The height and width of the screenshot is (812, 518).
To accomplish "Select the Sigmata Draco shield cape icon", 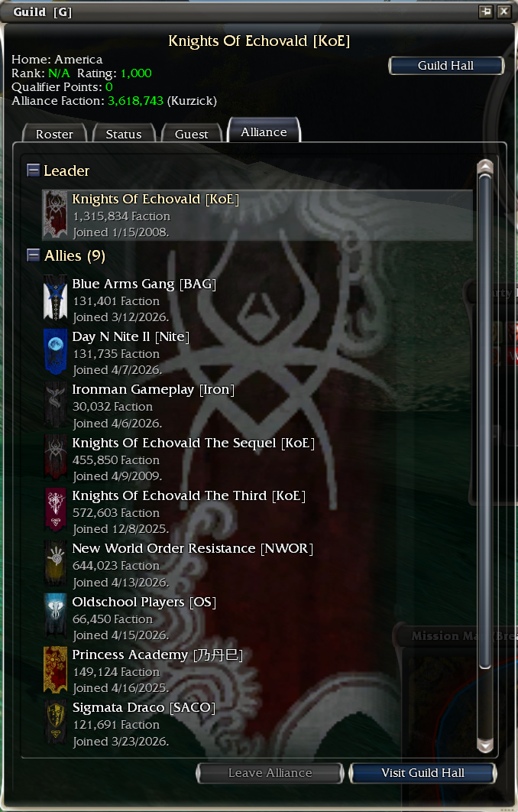I will point(55,723).
